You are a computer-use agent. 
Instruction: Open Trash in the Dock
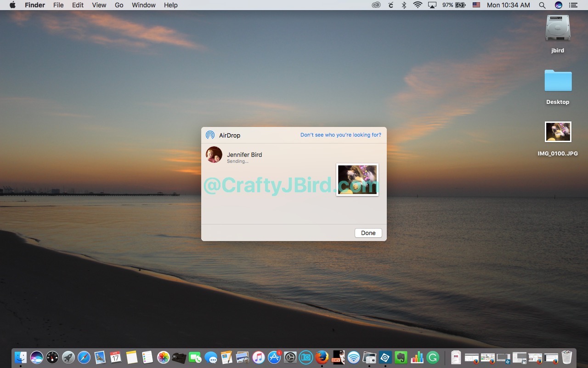(567, 357)
